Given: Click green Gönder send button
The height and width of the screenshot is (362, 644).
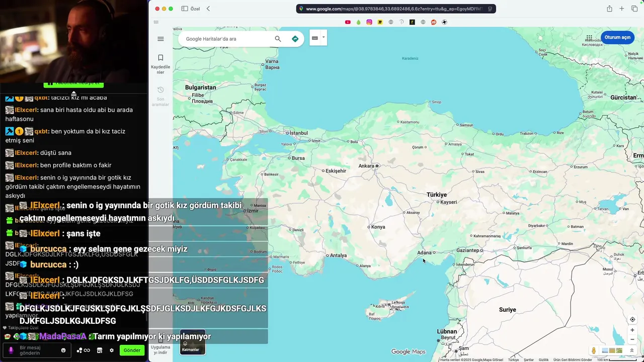Looking at the screenshot, I should click(x=132, y=350).
